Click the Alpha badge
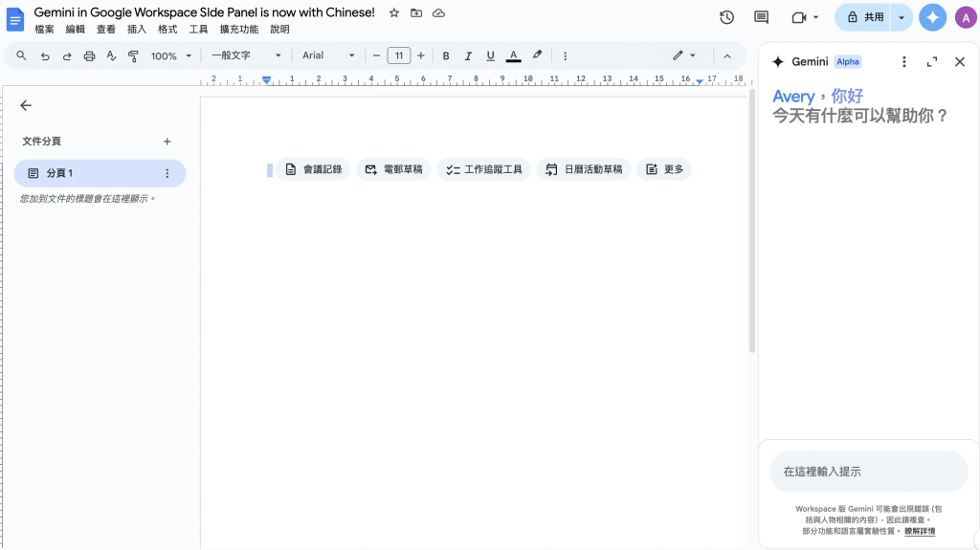The width and height of the screenshot is (980, 550). point(848,62)
